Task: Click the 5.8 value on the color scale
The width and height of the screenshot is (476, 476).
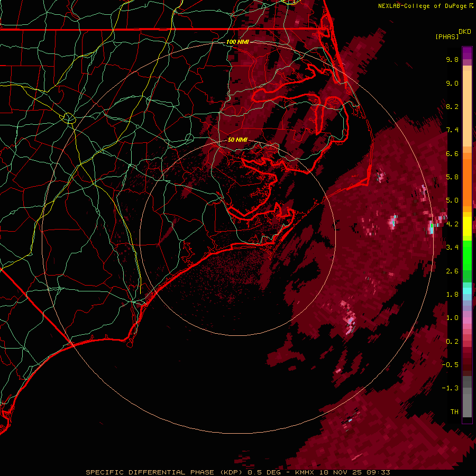Action: (x=452, y=177)
